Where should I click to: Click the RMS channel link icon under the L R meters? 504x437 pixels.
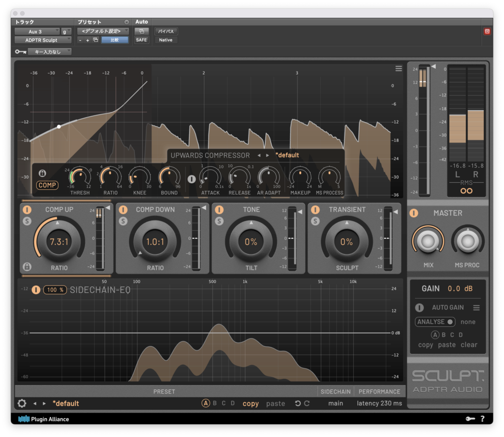(467, 191)
